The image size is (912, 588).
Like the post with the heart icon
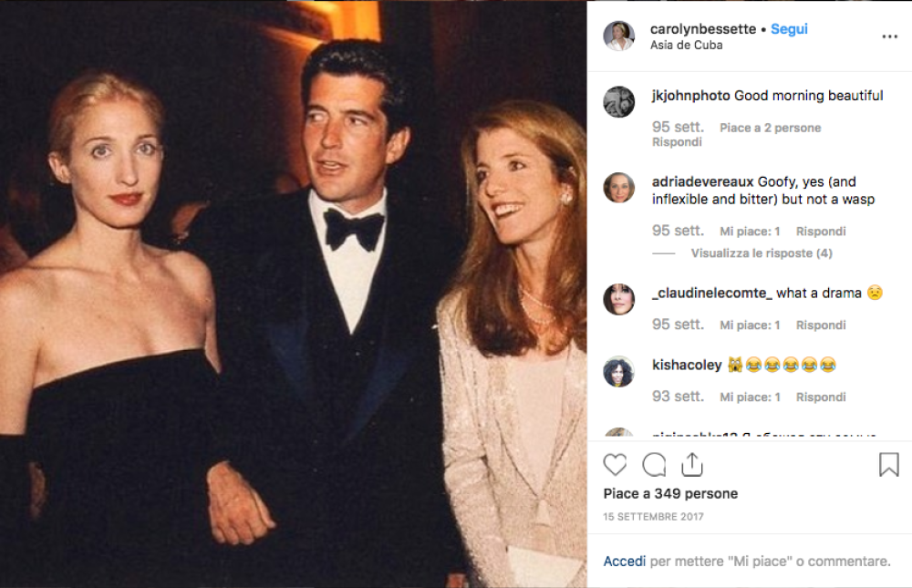coord(616,465)
